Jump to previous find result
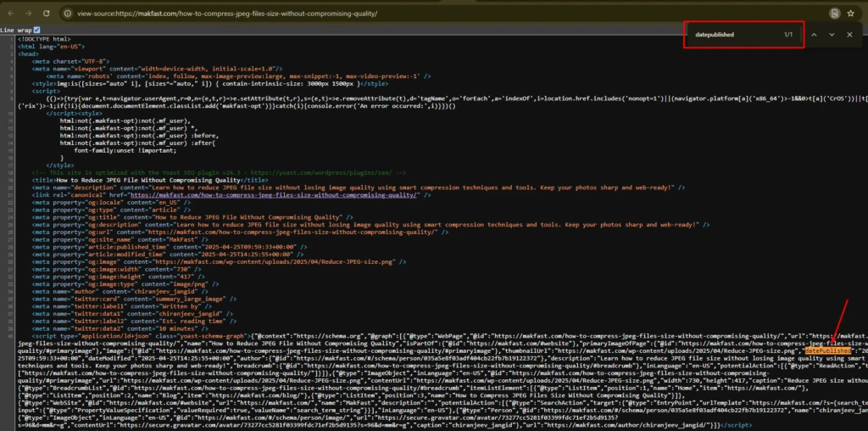 coord(815,34)
